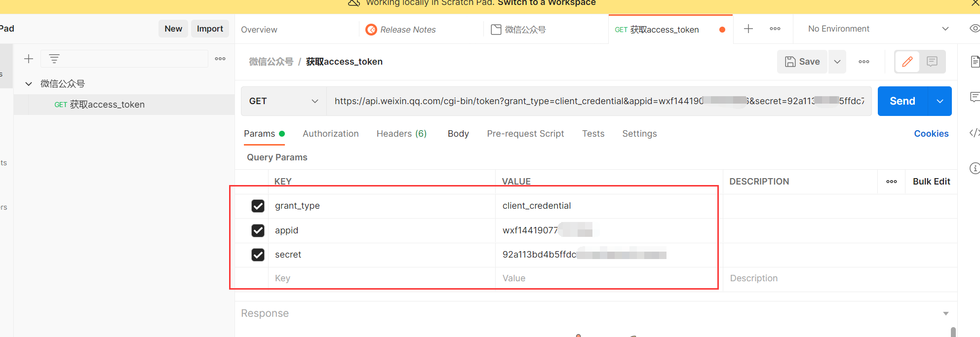Open the sidebar filter icon
The height and width of the screenshot is (337, 980).
click(x=54, y=59)
